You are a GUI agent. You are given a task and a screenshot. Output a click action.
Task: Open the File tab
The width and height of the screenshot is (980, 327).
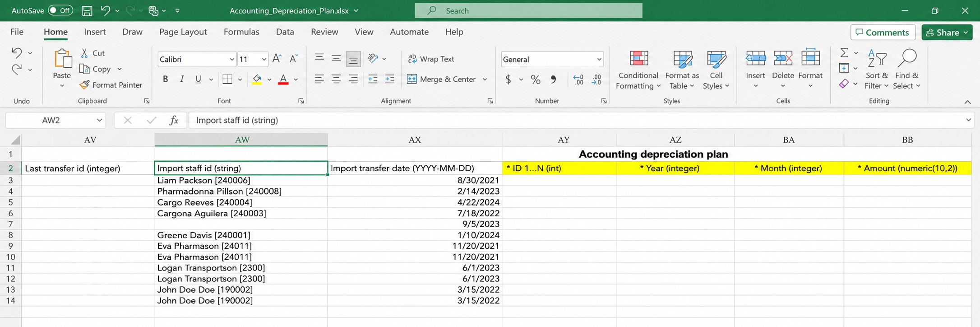click(x=17, y=32)
